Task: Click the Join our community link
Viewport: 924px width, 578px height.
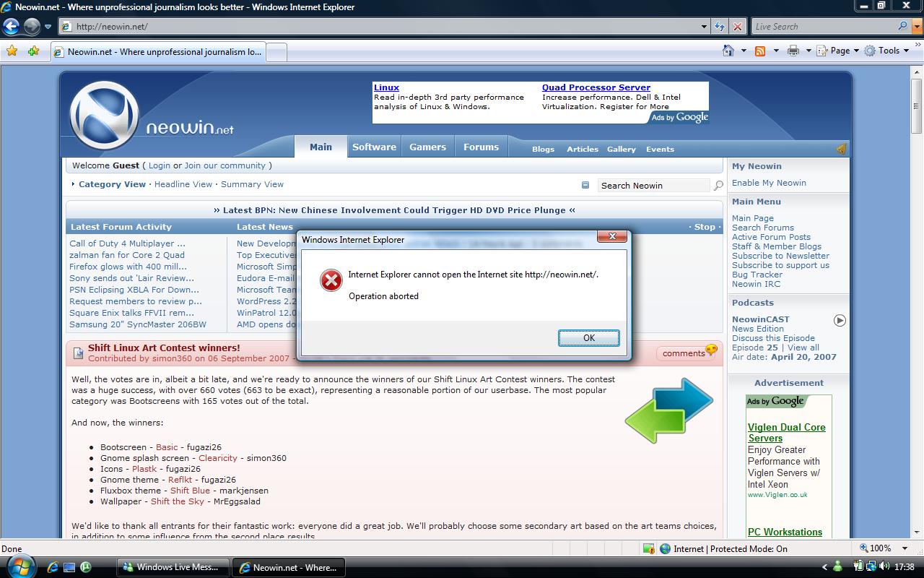Action: point(225,165)
